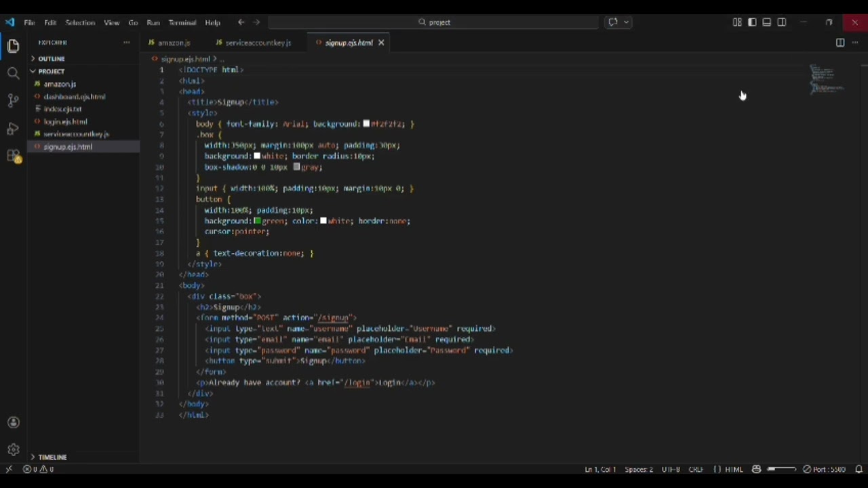Open the Manage gear icon
This screenshot has width=868, height=488.
(x=13, y=450)
